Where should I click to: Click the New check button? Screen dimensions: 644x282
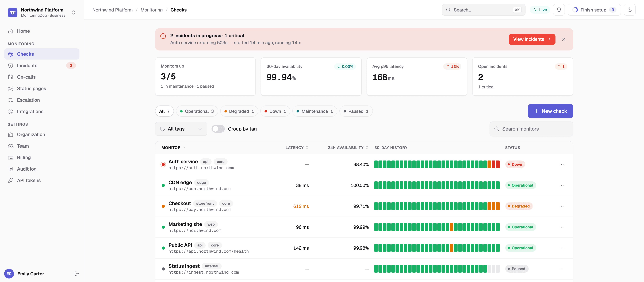click(x=550, y=111)
